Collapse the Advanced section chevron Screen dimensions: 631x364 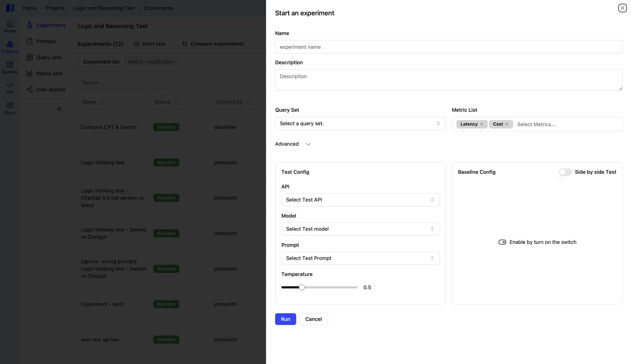(308, 144)
